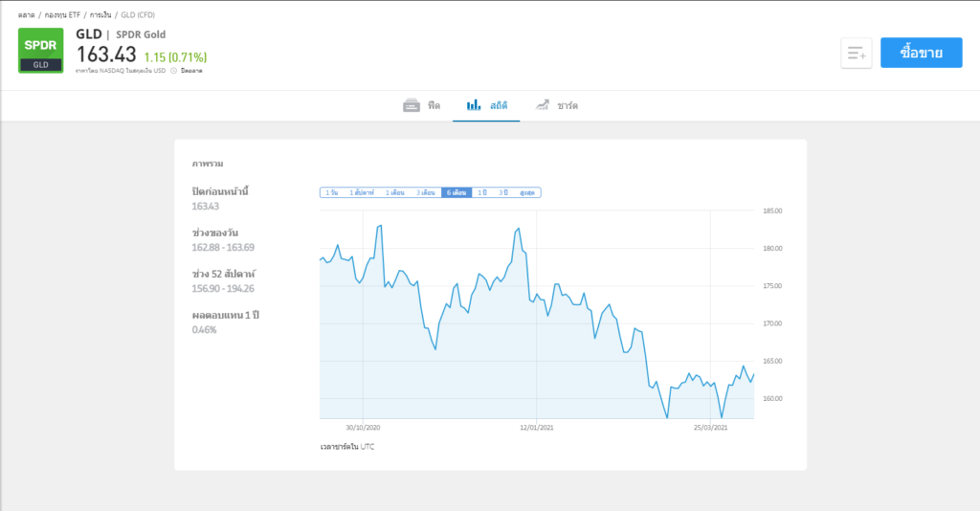Open กองทุน ETF breadcrumb link
This screenshot has width=980, height=511.
[x=62, y=15]
